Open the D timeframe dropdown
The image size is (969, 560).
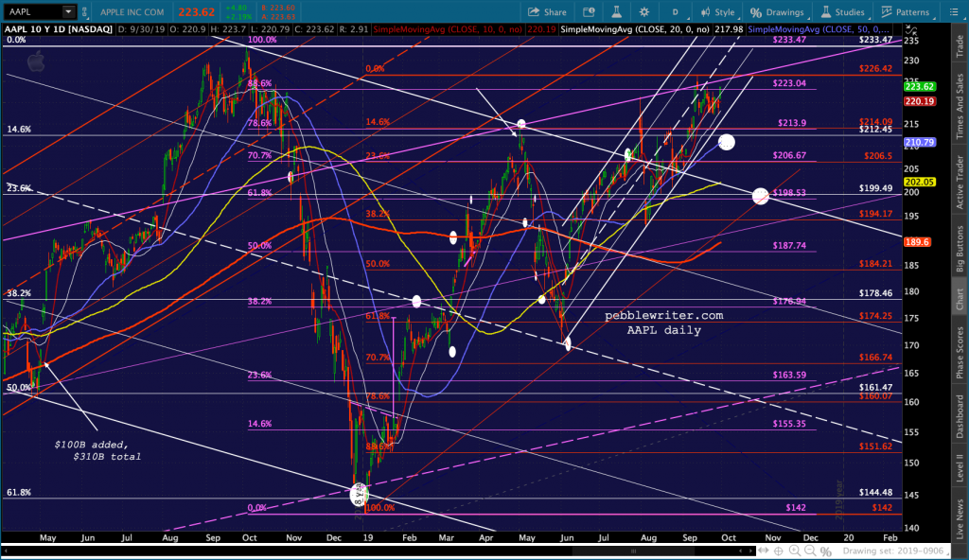[676, 11]
